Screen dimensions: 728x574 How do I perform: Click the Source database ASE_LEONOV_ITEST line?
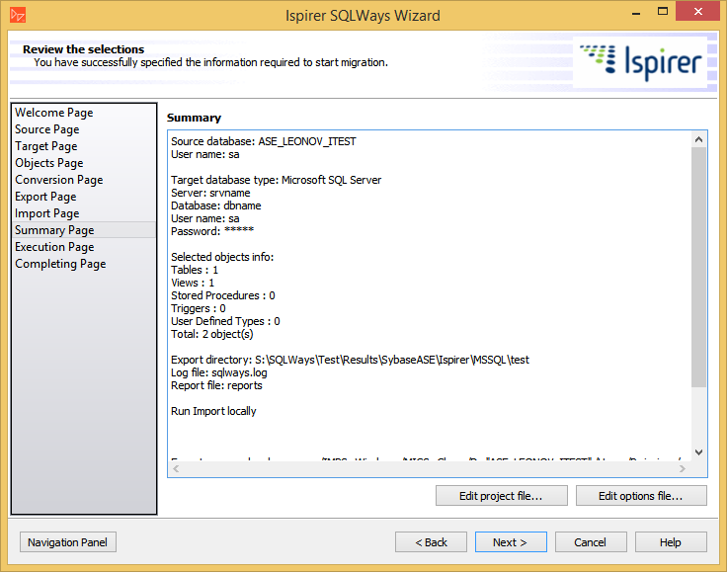[264, 141]
